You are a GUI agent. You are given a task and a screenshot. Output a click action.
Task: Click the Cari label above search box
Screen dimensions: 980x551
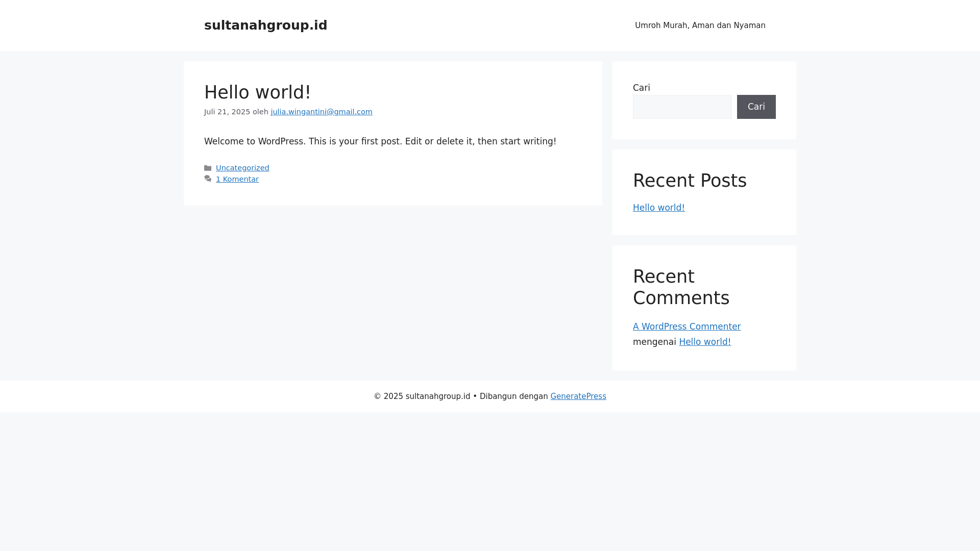[x=641, y=88]
